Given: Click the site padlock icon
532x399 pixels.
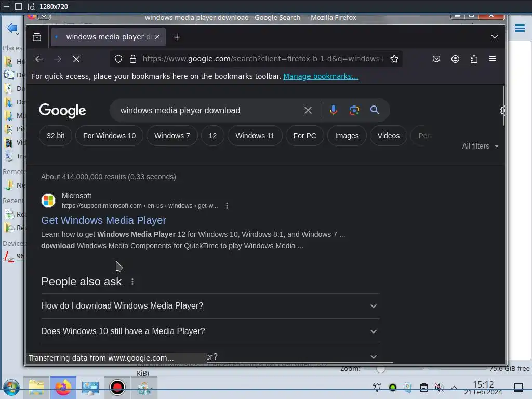Looking at the screenshot, I should coord(133,59).
